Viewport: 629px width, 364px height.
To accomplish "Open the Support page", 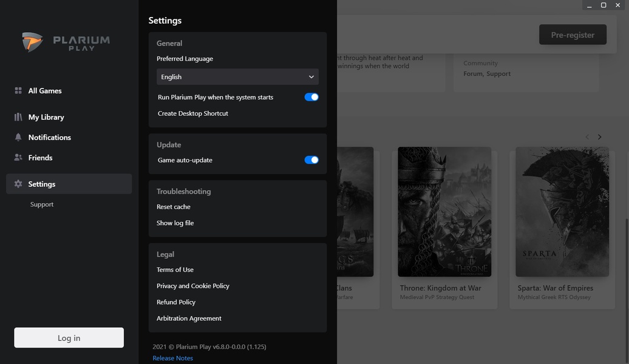I will click(41, 204).
